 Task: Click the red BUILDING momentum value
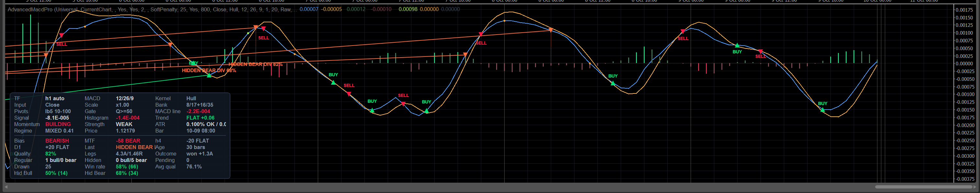coord(58,124)
